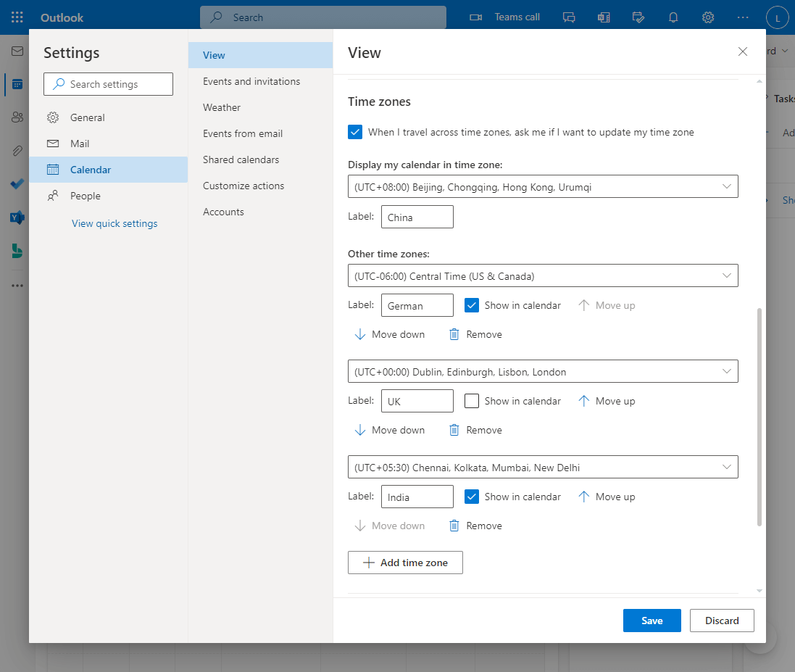The width and height of the screenshot is (795, 672).
Task: Click the Save button
Action: (x=652, y=621)
